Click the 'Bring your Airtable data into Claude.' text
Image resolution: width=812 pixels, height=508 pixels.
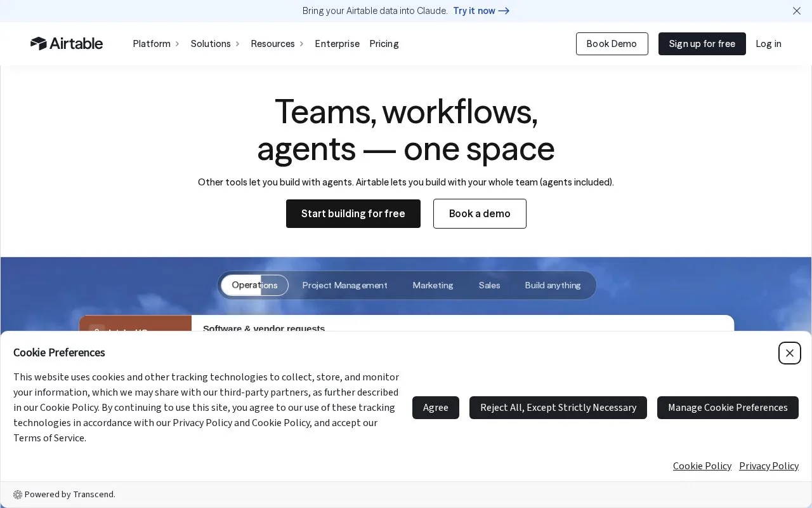point(375,11)
